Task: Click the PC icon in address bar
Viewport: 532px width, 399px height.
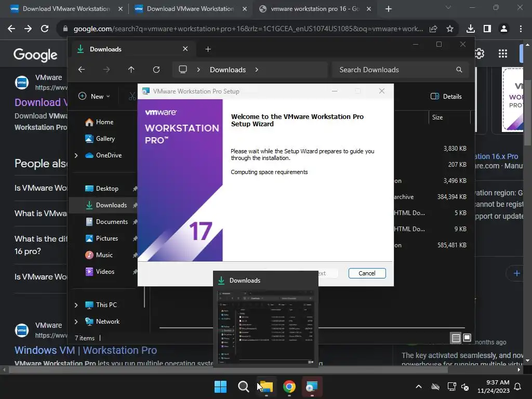Action: (183, 70)
